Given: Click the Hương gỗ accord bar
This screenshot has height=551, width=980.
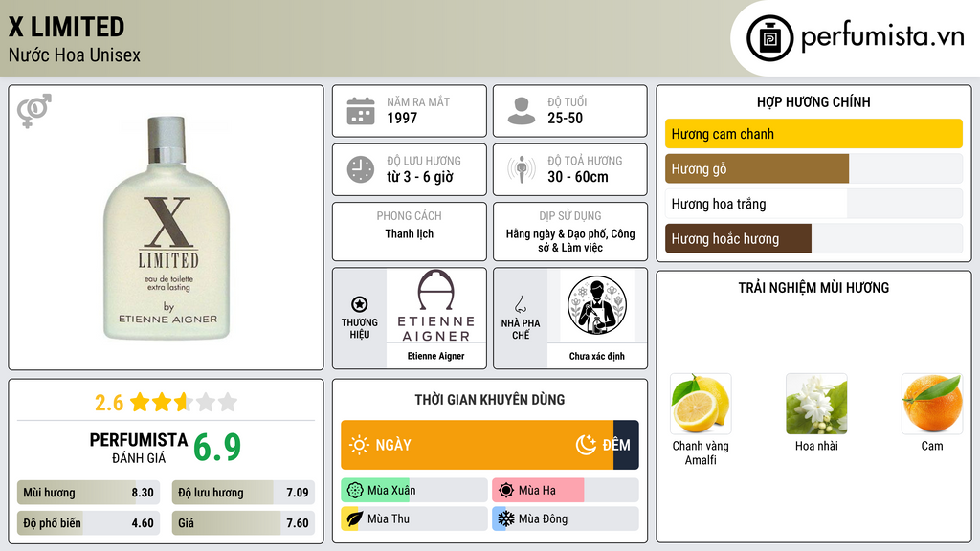Looking at the screenshot, I should tap(813, 168).
